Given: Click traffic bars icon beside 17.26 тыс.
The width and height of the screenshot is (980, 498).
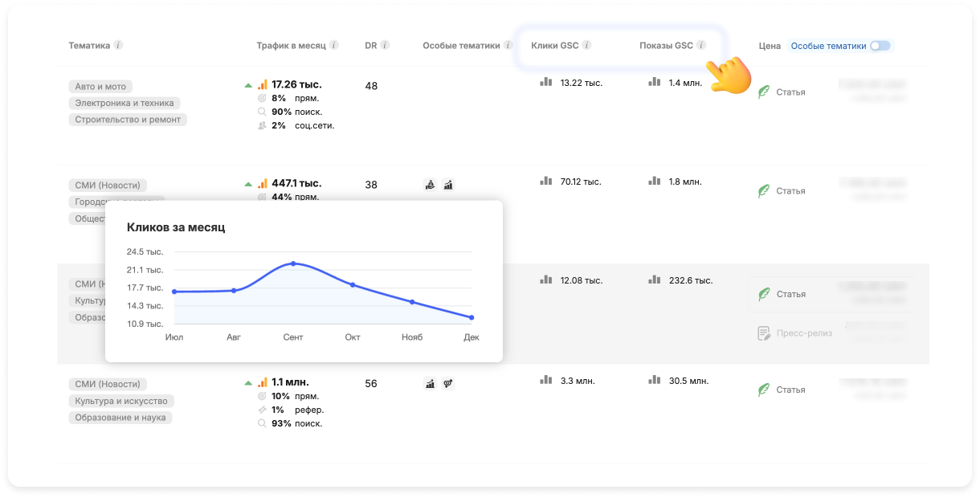Looking at the screenshot, I should (x=263, y=84).
